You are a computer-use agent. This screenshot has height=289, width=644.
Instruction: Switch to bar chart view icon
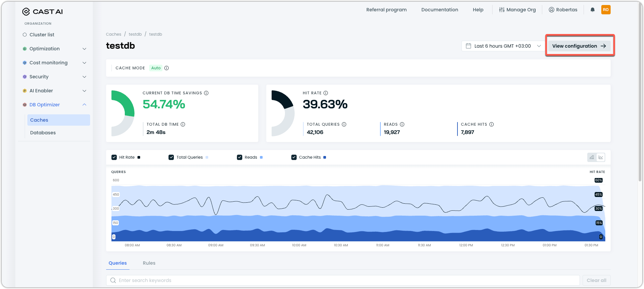(x=592, y=157)
